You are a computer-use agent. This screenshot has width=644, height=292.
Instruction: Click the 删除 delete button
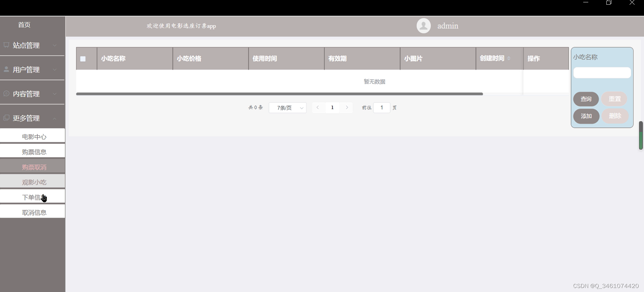pos(615,116)
